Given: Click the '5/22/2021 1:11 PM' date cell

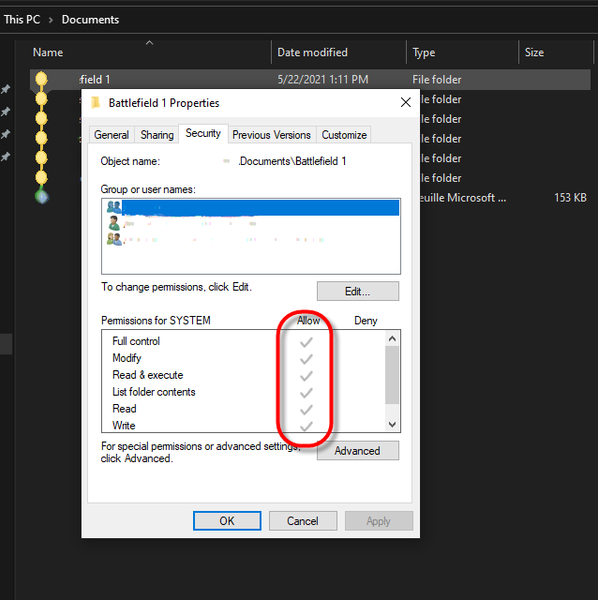Looking at the screenshot, I should (323, 79).
